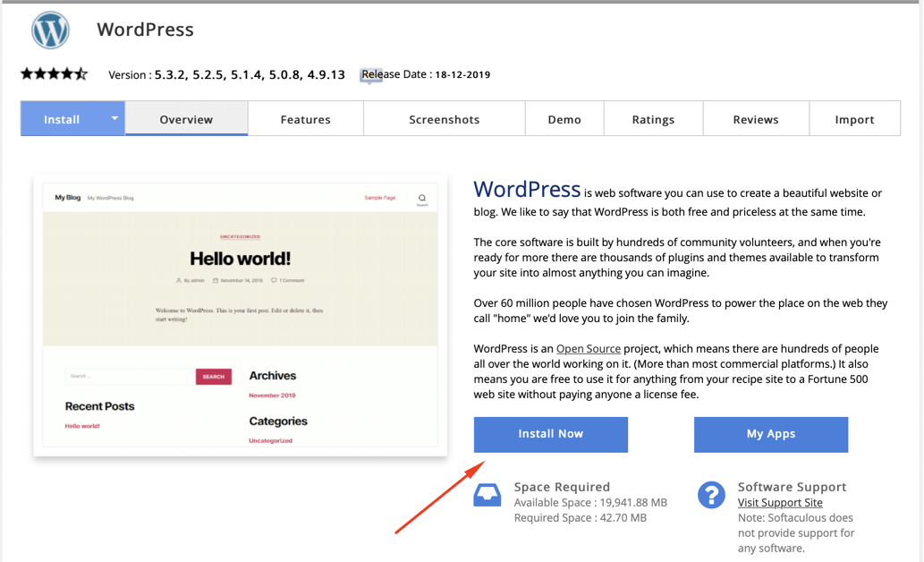Click the 'WordPress' page title
This screenshot has width=924, height=562.
tap(145, 30)
